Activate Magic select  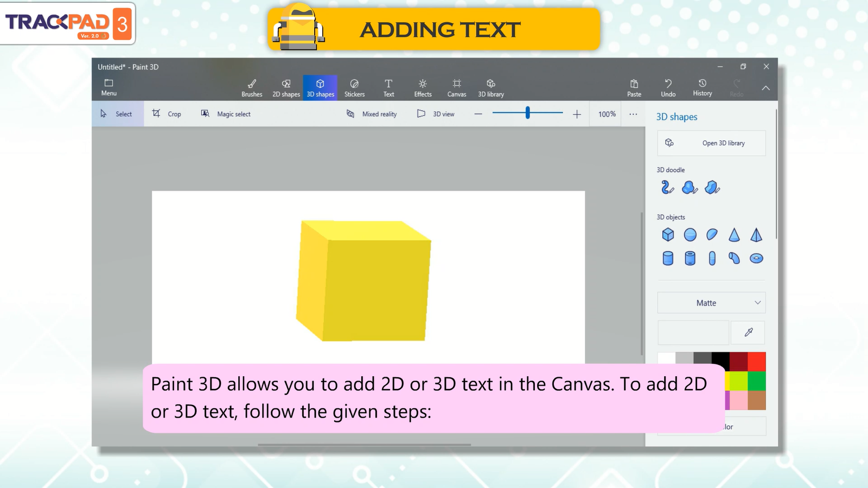226,114
